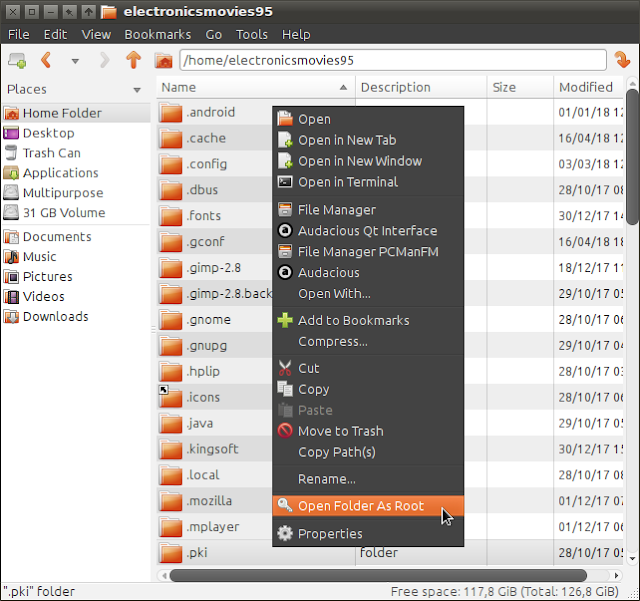Screen dimensions: 640x601
Task: Open the 31 GB Volume
Action: 76,213
